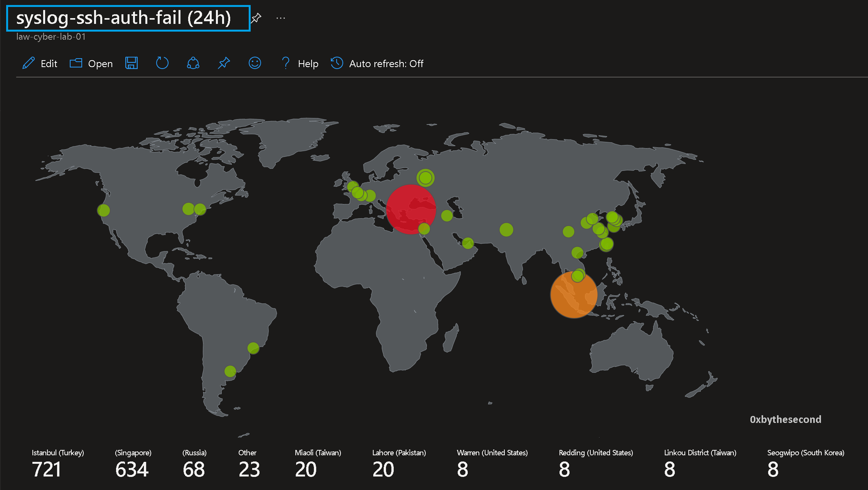Click the law-cyber-lab-01 workspace label

51,37
